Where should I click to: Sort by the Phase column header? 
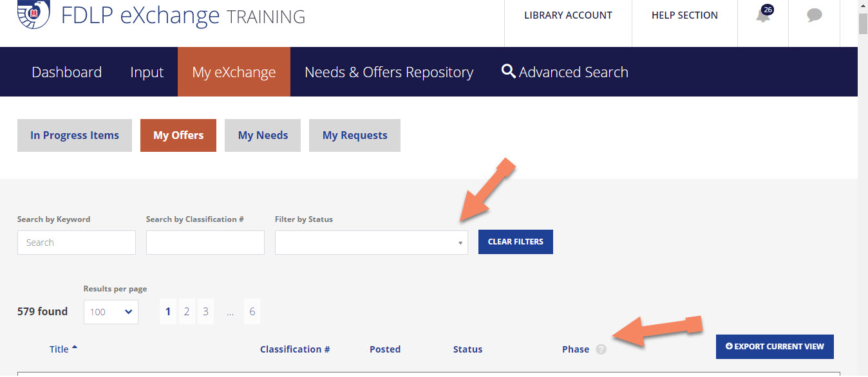click(576, 349)
